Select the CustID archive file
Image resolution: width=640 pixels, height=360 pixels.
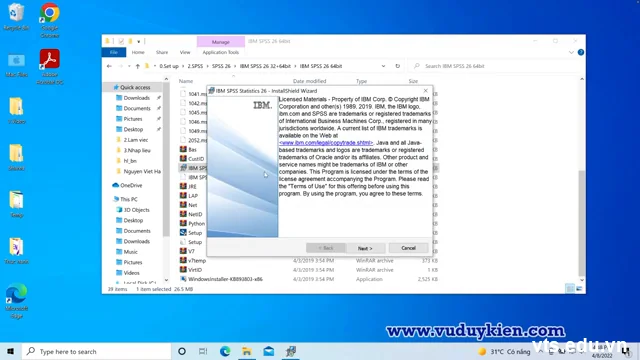pos(196,159)
